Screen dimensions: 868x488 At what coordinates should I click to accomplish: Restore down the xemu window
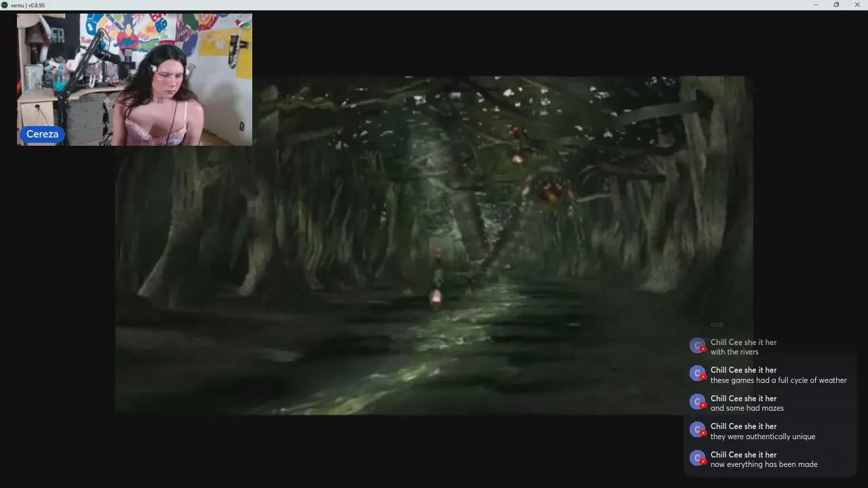click(x=836, y=5)
